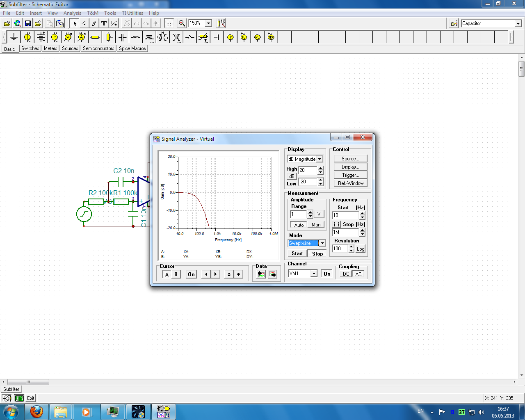
Task: Select the yellow Resistor component icon
Action: (95, 37)
